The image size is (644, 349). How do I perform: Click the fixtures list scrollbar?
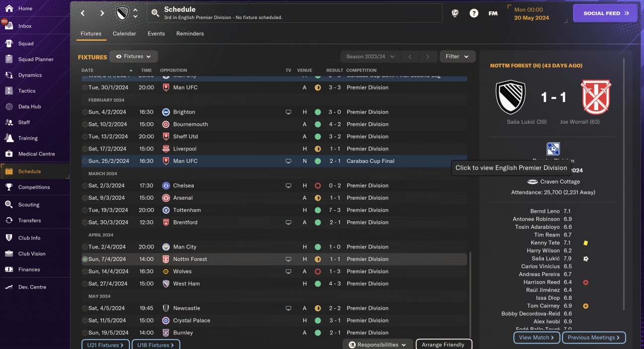[x=471, y=295]
